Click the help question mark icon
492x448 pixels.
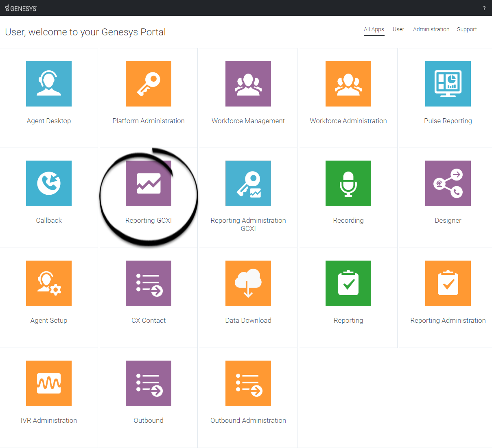[x=484, y=8]
